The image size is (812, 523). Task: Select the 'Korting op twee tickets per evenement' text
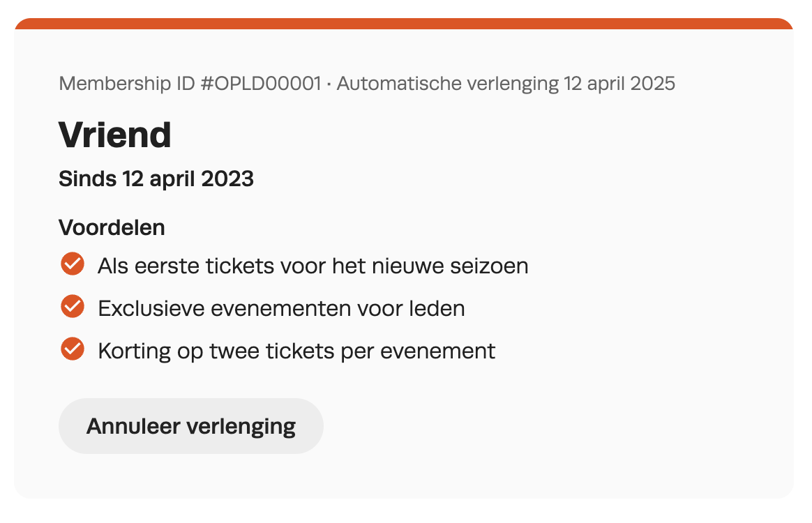296,351
